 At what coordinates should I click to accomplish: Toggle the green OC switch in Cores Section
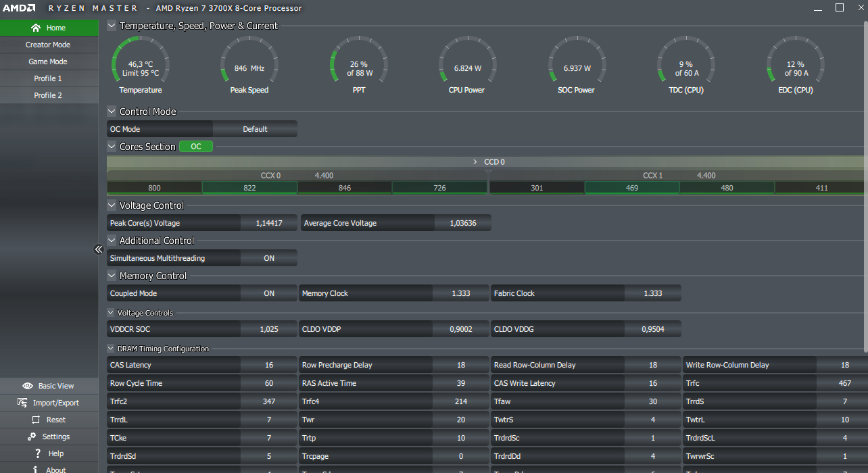(x=196, y=147)
